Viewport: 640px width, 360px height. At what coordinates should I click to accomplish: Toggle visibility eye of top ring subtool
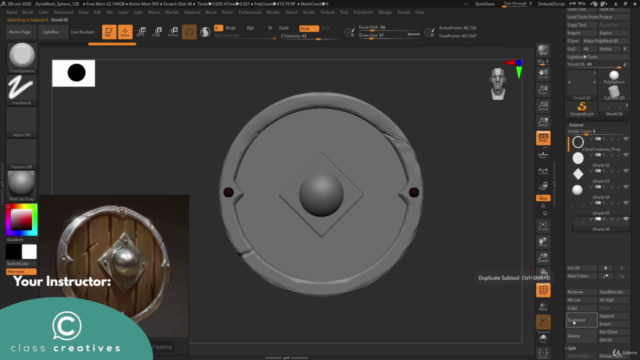point(626,139)
